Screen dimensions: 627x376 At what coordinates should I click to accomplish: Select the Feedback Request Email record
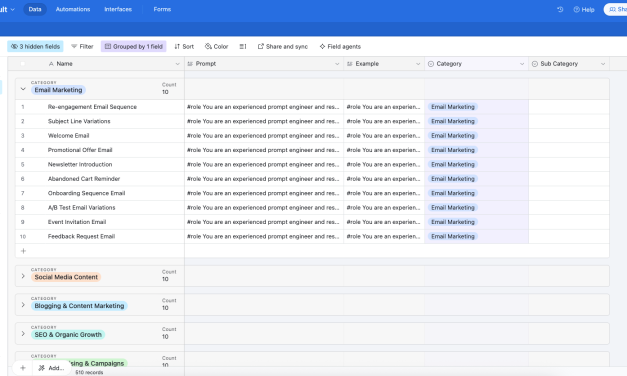click(81, 236)
